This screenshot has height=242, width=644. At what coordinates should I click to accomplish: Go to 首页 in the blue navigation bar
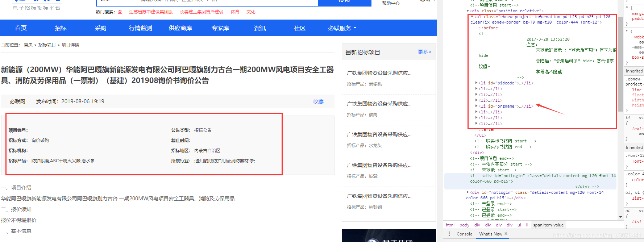[21, 28]
